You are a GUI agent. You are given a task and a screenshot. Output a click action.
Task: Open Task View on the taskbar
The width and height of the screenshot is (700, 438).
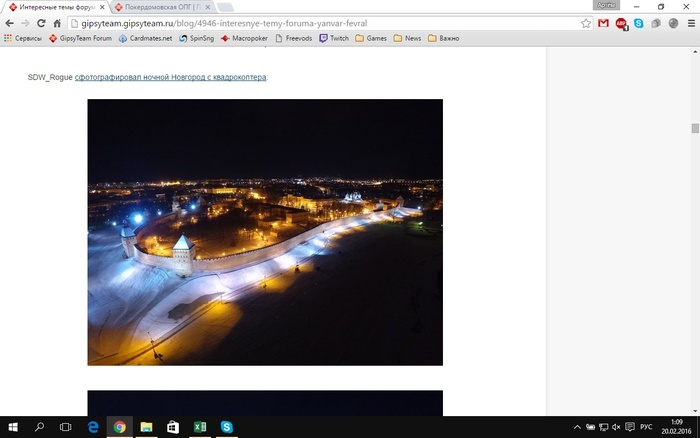66,427
